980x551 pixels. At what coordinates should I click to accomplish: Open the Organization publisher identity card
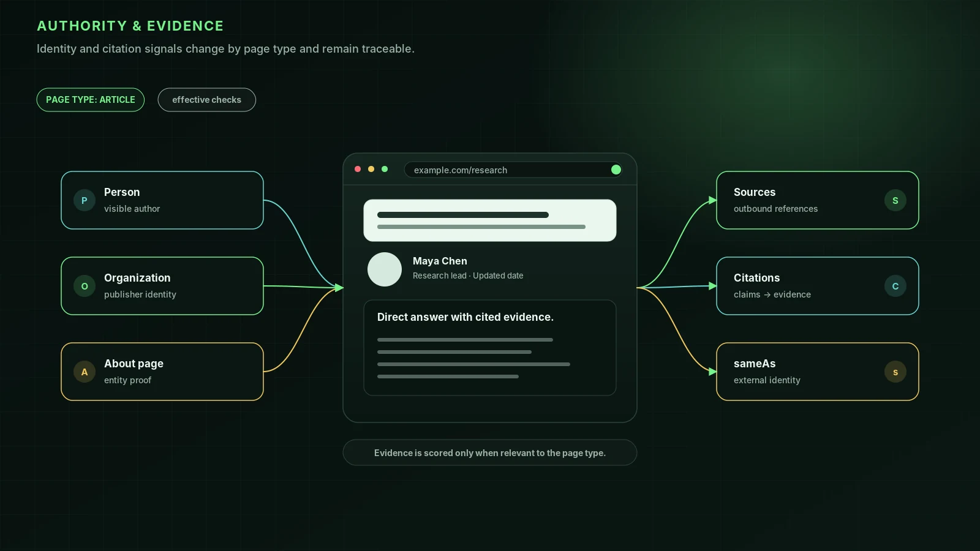(x=162, y=286)
